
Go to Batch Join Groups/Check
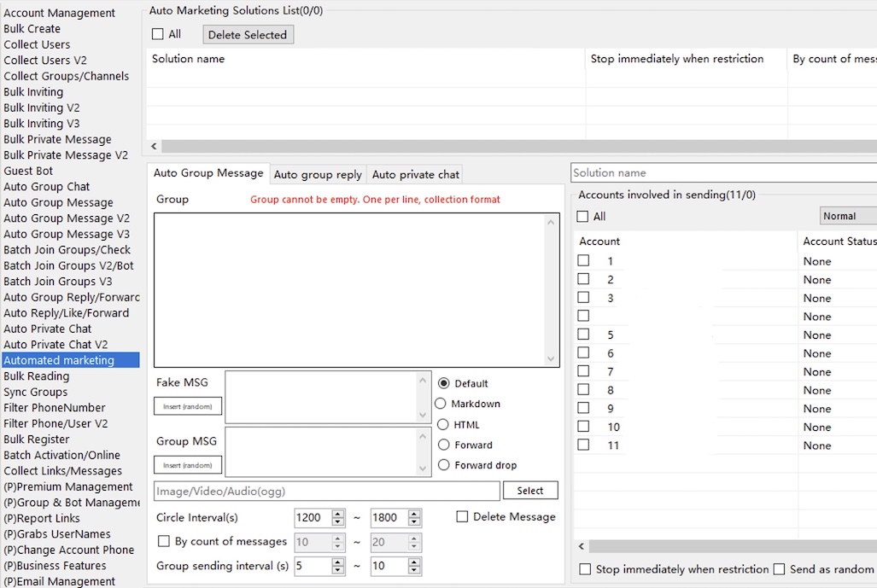67,250
